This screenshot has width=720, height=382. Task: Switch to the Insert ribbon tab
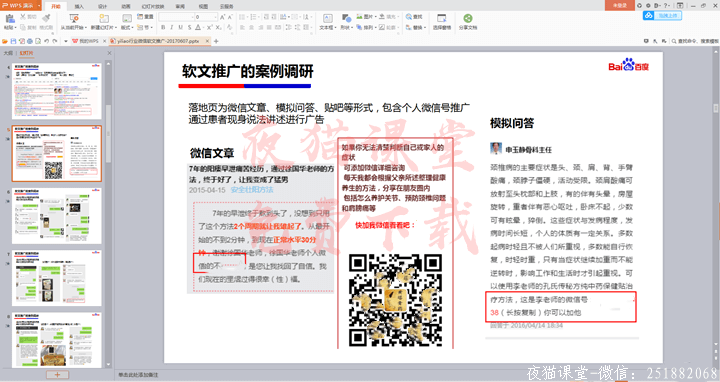(x=79, y=6)
